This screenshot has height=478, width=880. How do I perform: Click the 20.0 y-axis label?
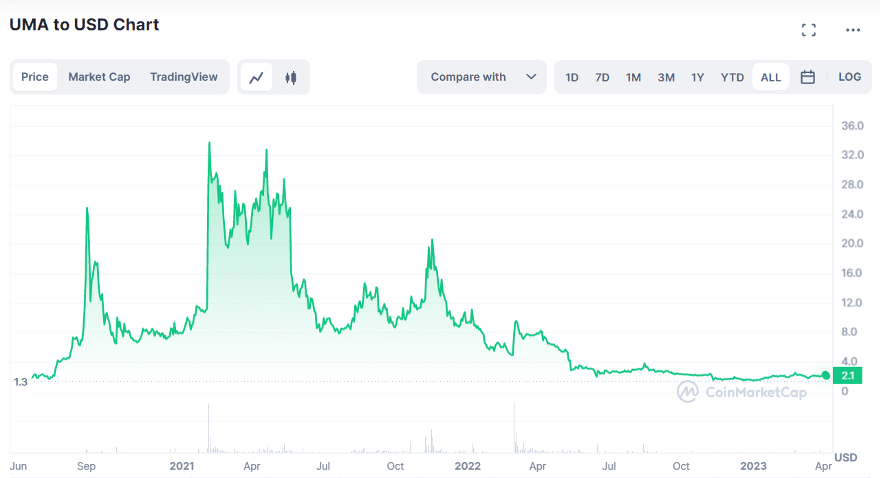click(852, 243)
